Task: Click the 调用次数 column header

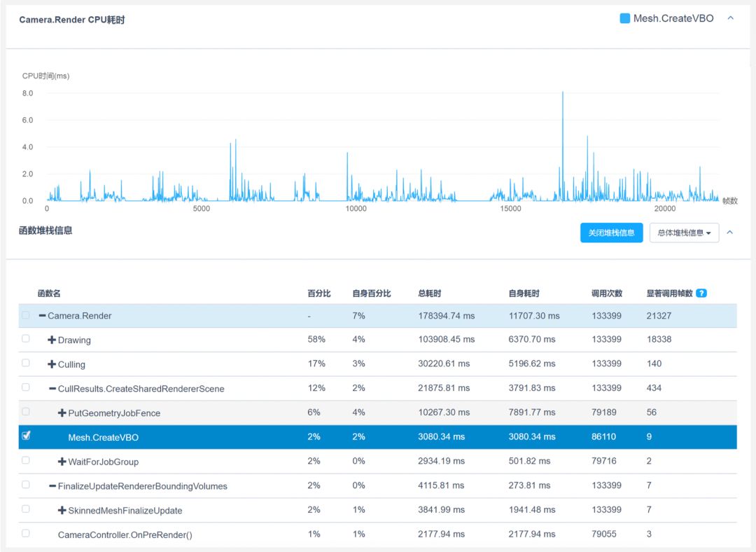Action: [x=607, y=294]
